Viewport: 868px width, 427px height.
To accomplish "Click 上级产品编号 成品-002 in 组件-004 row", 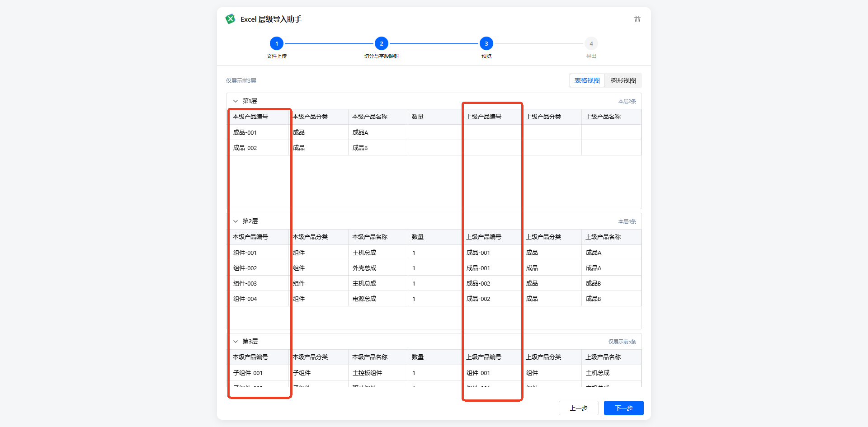I will point(478,299).
